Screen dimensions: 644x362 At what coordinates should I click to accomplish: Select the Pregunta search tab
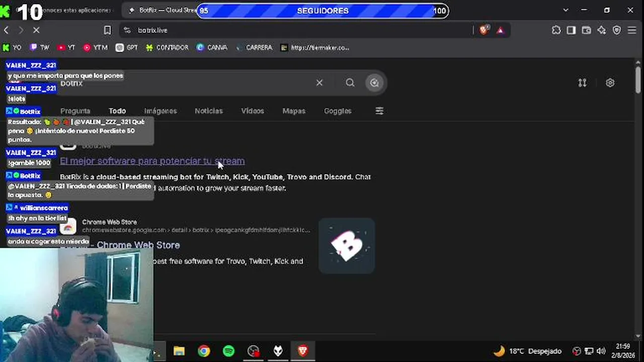click(x=75, y=111)
